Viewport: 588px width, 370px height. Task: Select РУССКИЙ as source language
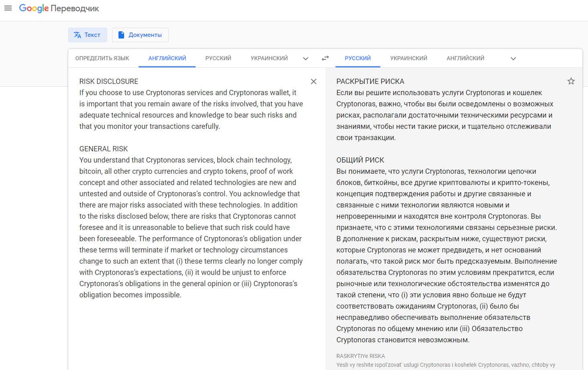tap(218, 58)
